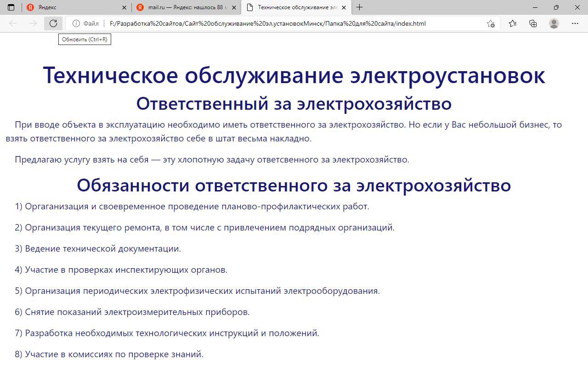588x382 pixels.
Task: Minimize the browser window
Action: click(535, 7)
